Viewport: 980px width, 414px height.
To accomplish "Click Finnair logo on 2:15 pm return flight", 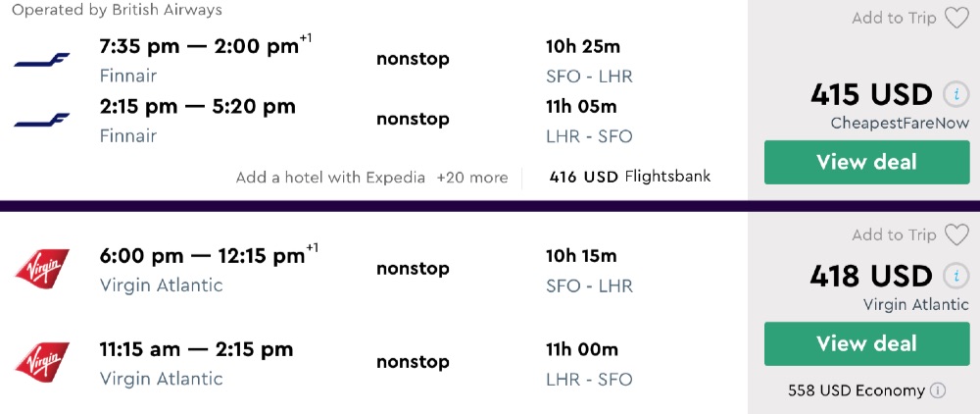I will [42, 120].
